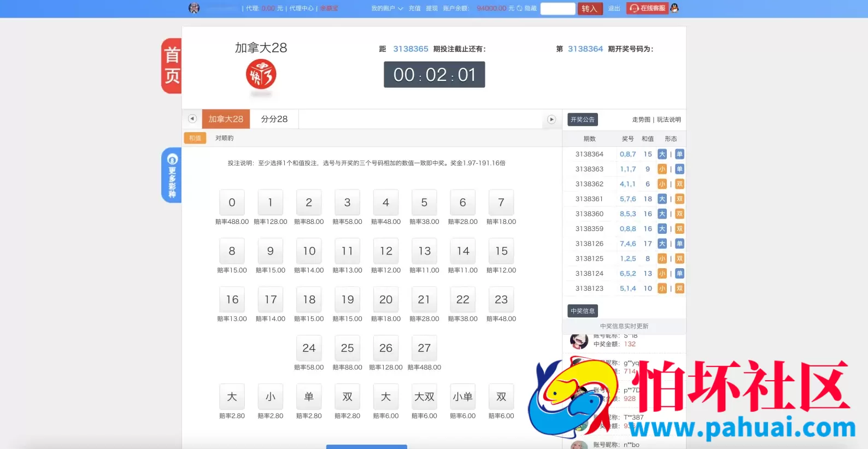This screenshot has width=868, height=449.
Task: Open 更多彩种 side panel
Action: 172,175
